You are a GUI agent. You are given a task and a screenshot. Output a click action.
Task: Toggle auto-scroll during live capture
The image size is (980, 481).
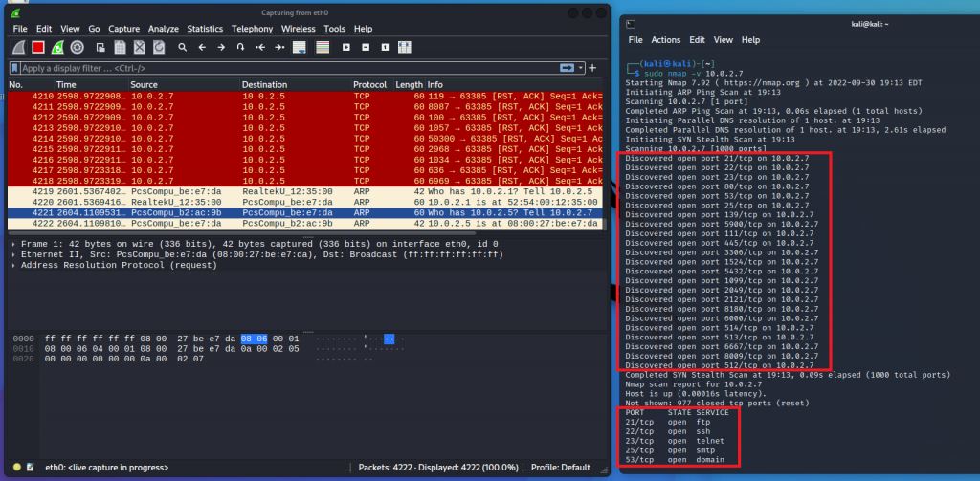click(299, 47)
